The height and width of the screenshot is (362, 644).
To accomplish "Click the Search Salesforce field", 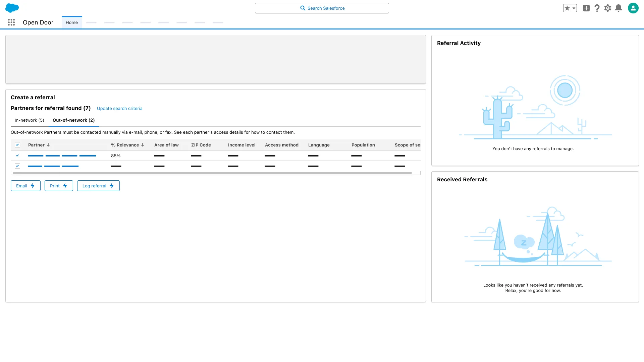I will tap(322, 8).
